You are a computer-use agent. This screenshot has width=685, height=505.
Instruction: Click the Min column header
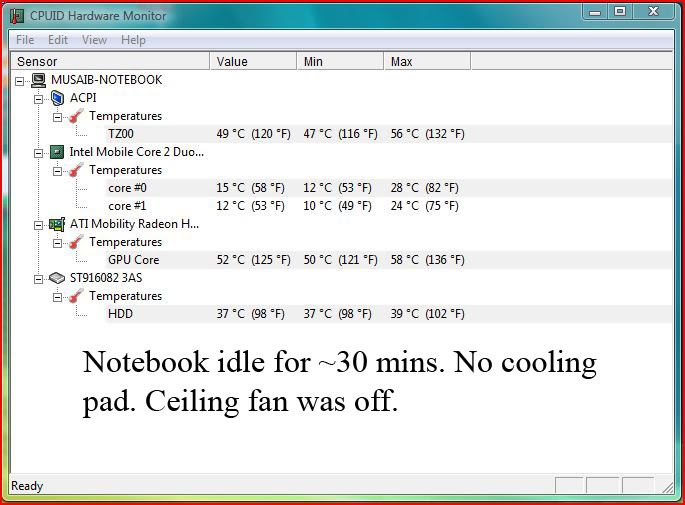pos(340,61)
